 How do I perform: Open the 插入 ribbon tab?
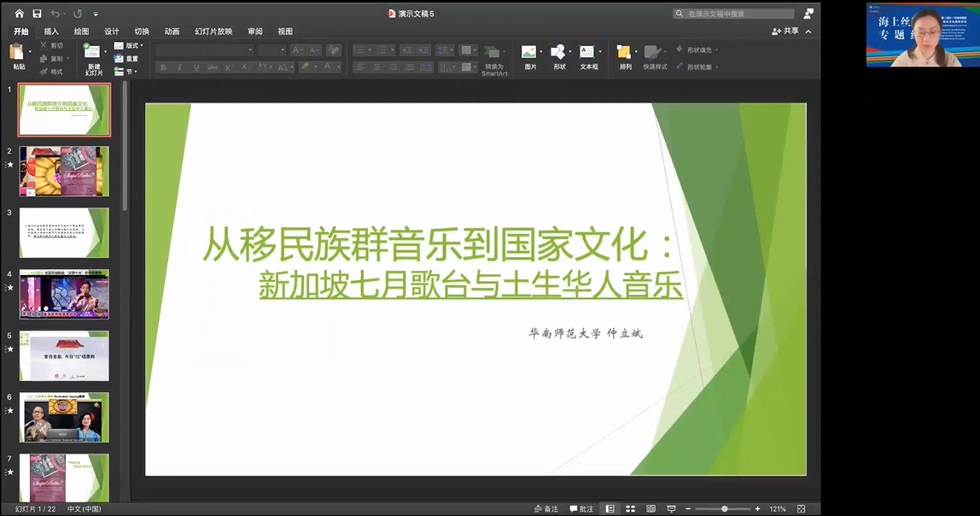[51, 32]
